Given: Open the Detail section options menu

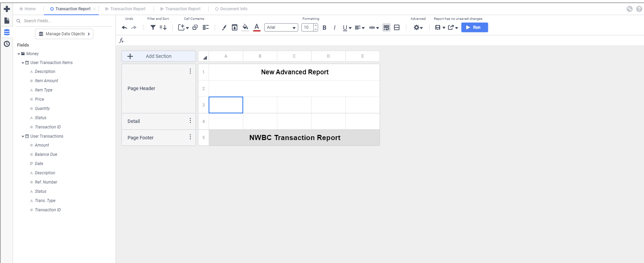Looking at the screenshot, I should [x=190, y=121].
